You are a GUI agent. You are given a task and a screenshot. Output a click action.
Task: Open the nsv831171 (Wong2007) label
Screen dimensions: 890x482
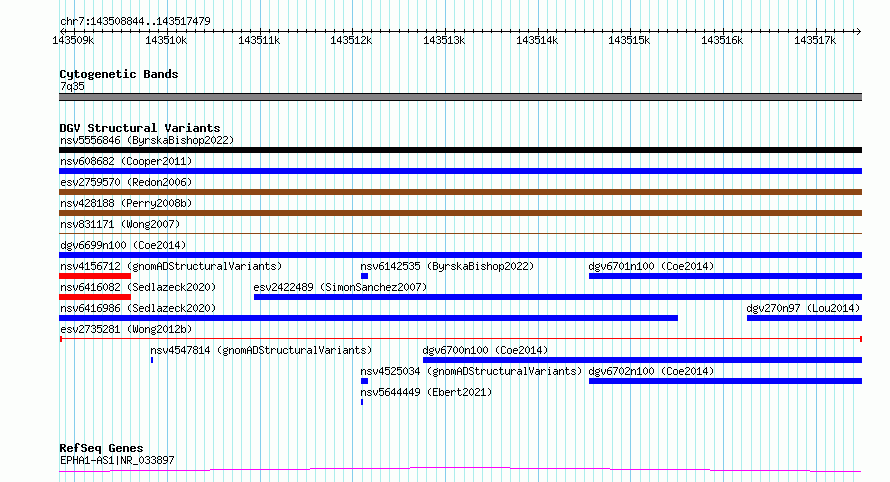coord(120,224)
